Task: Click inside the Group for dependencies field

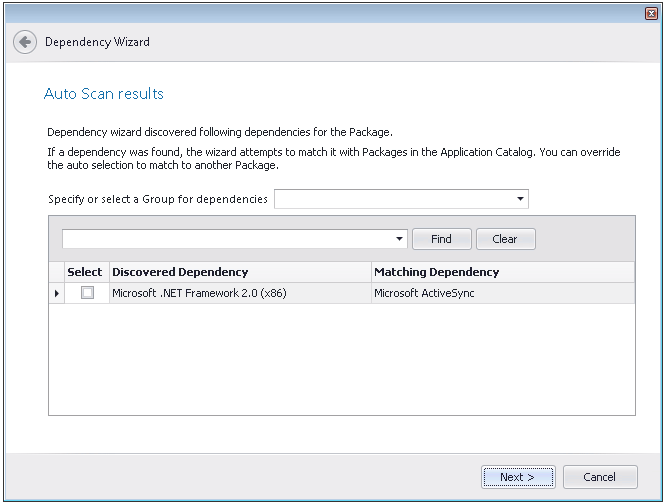Action: click(x=394, y=199)
